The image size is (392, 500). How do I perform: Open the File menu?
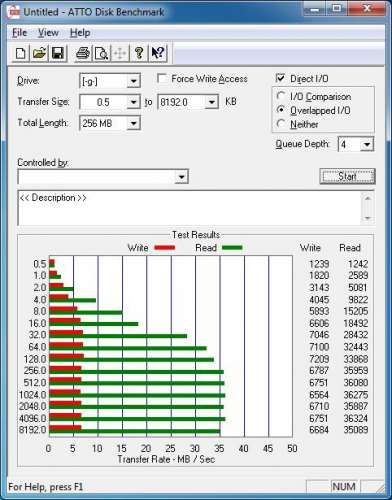pyautogui.click(x=19, y=33)
